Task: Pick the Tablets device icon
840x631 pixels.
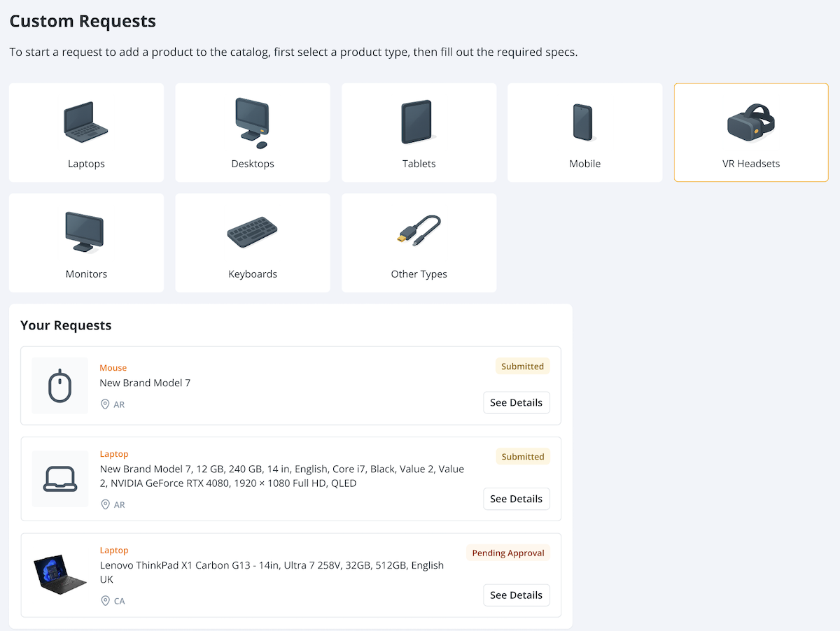Action: [x=419, y=122]
